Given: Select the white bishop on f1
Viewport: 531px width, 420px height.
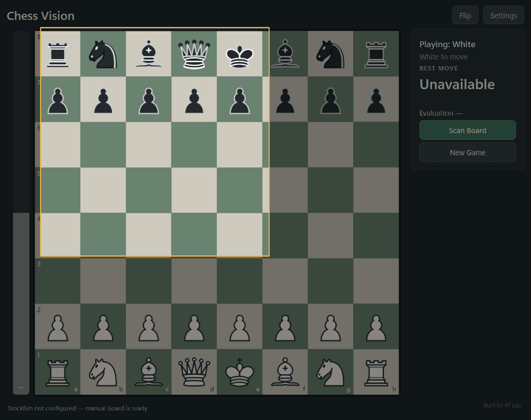Looking at the screenshot, I should (x=285, y=372).
